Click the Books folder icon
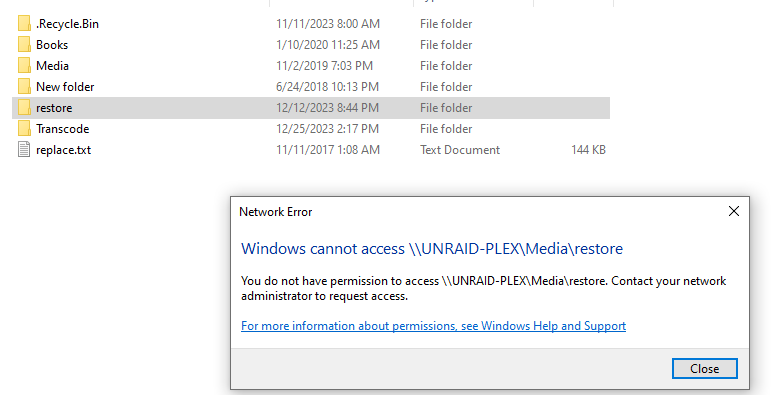778x395 pixels. 24,44
